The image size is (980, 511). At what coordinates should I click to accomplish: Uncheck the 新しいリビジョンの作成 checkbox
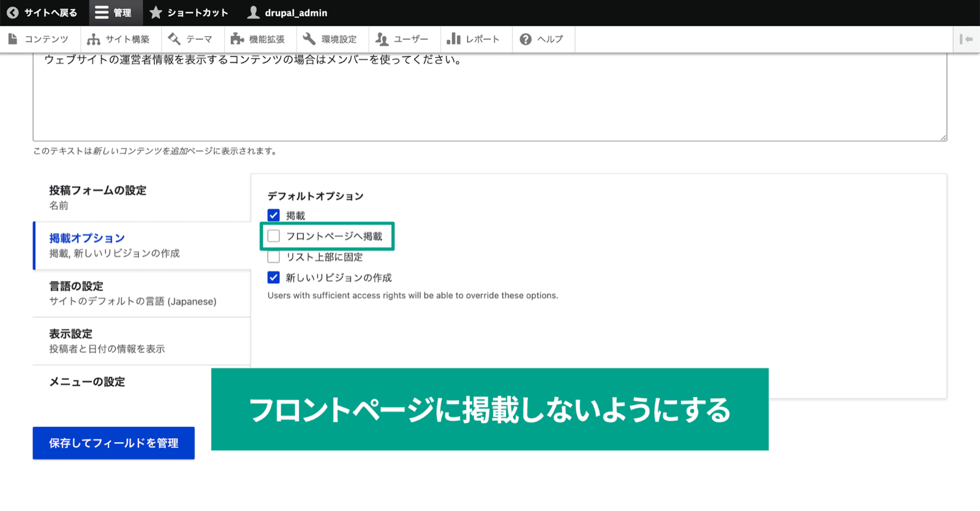pyautogui.click(x=274, y=278)
